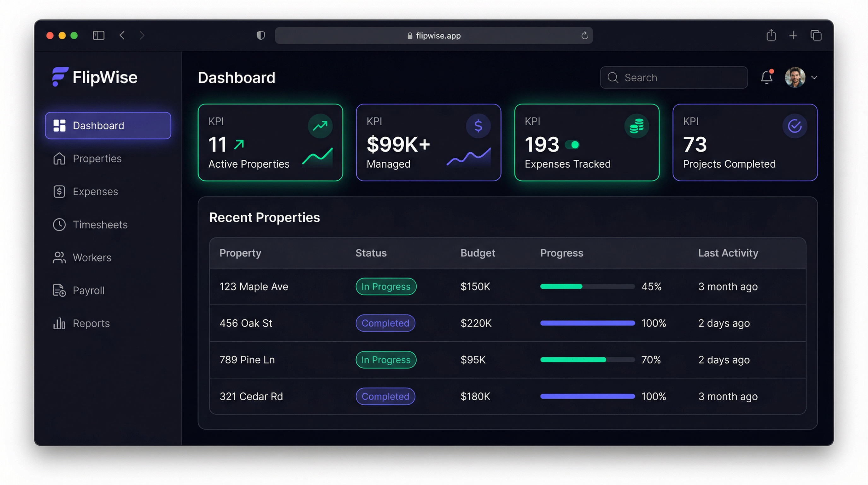Show all browser tabs with the tab overview
868x485 pixels.
[816, 35]
